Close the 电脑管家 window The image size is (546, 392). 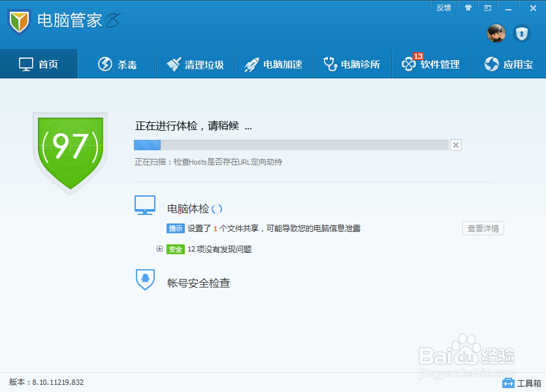point(533,8)
